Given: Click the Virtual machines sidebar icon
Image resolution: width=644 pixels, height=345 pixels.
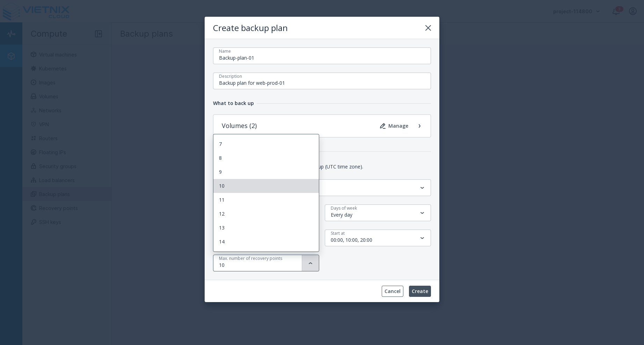Looking at the screenshot, I should click(x=34, y=55).
